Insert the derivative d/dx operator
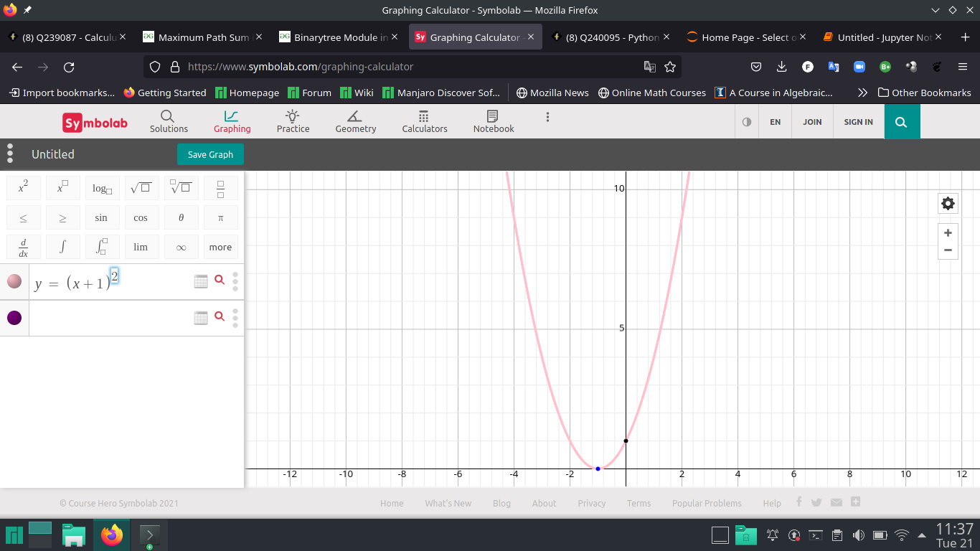Screen dimensions: 980x551 pyautogui.click(x=23, y=247)
